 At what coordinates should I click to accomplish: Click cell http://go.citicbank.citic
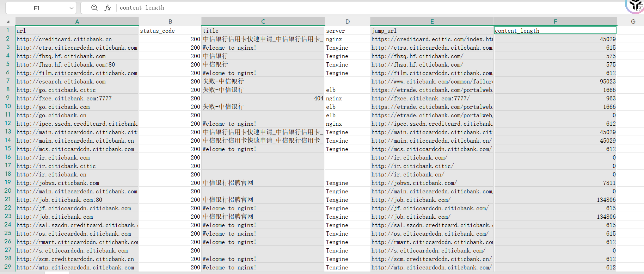click(x=77, y=90)
